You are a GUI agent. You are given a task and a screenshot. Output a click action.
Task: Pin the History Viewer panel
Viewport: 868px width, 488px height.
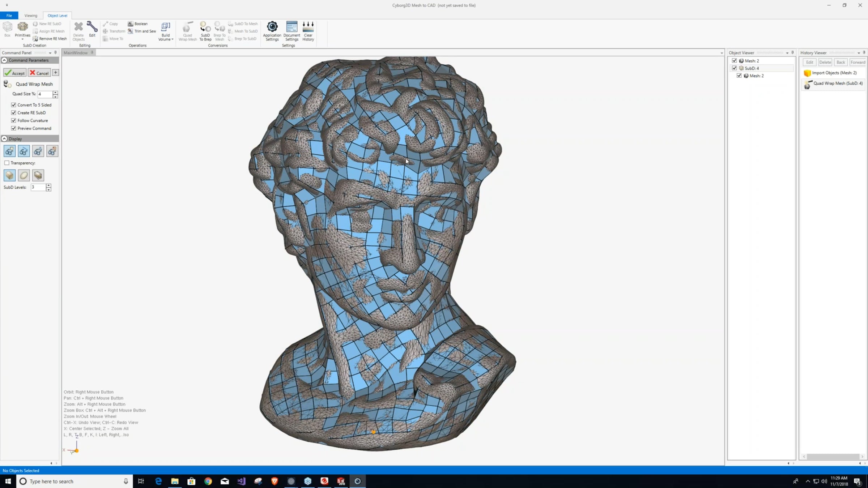click(864, 53)
